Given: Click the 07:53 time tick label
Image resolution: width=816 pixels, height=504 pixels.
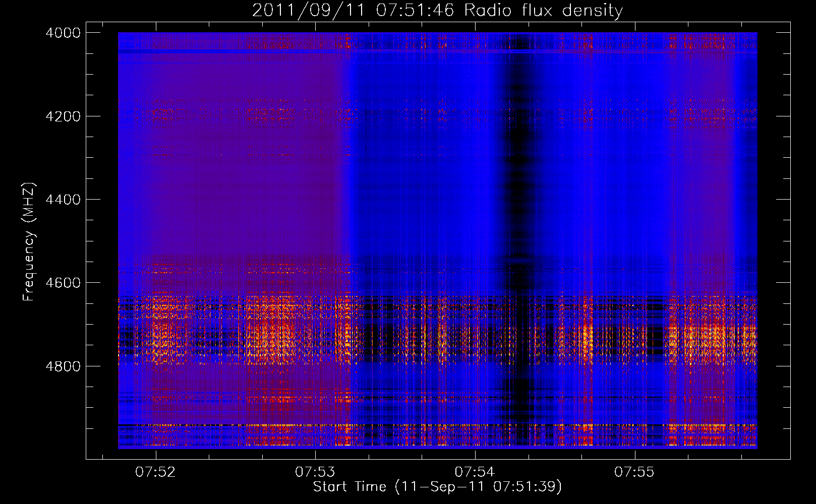Looking at the screenshot, I should point(315,472).
